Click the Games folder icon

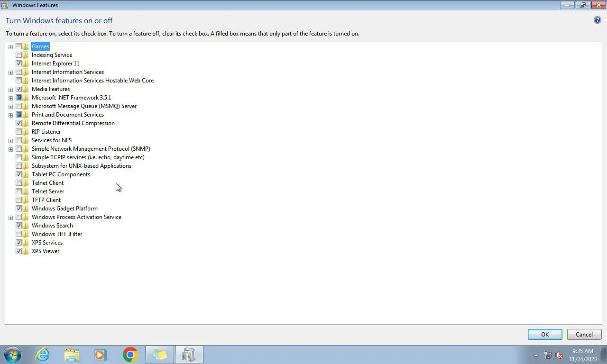26,46
